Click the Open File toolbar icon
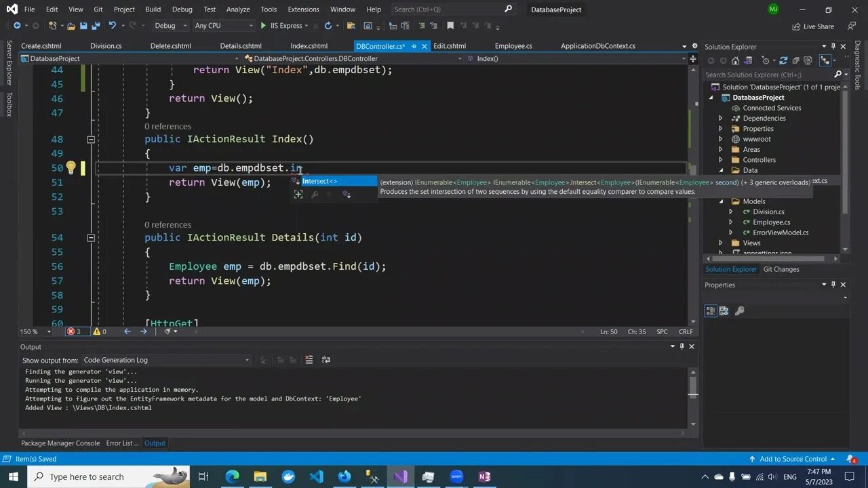This screenshot has height=488, width=868. 71,26
